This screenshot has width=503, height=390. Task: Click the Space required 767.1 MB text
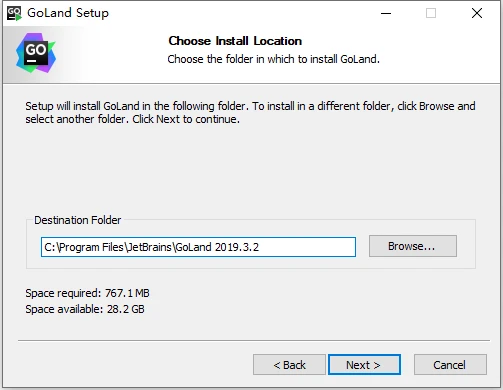click(87, 293)
